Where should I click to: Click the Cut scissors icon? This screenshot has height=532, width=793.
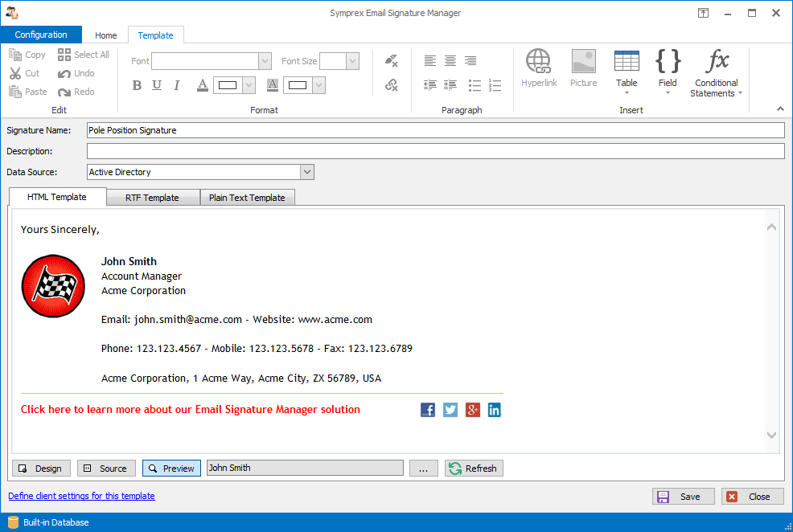click(15, 73)
